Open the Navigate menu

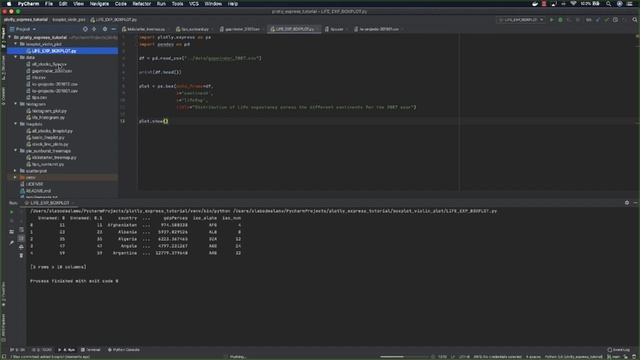[x=99, y=4]
